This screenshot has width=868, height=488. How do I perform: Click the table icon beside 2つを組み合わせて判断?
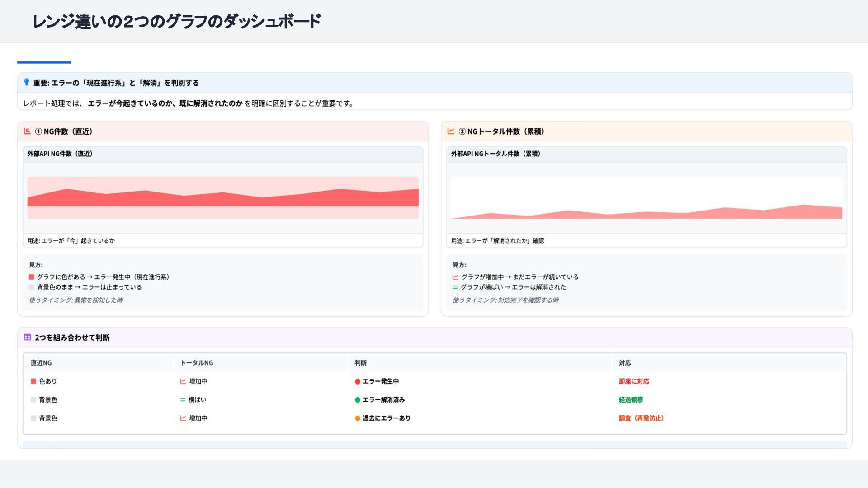pyautogui.click(x=28, y=338)
